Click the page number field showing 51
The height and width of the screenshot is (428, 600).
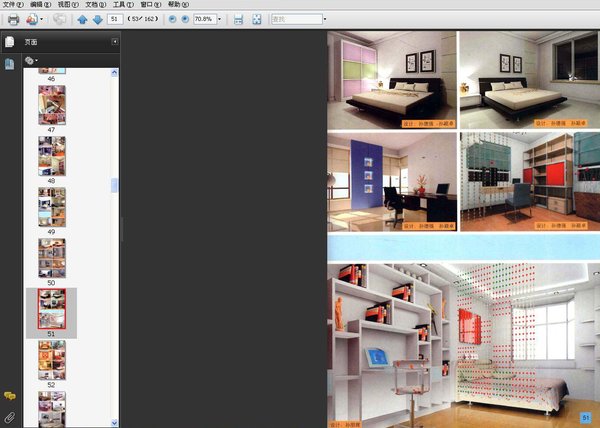tap(115, 19)
